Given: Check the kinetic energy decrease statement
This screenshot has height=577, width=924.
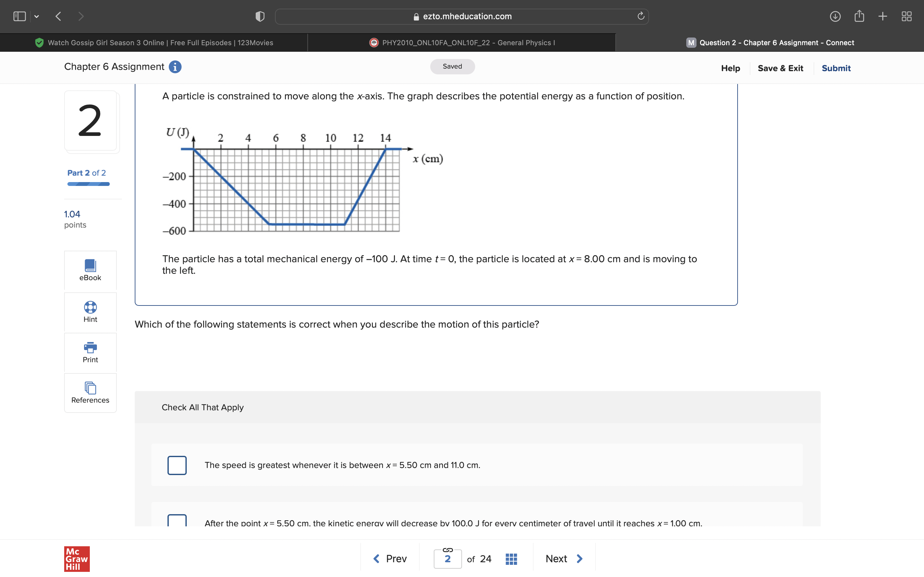Looking at the screenshot, I should click(x=177, y=521).
